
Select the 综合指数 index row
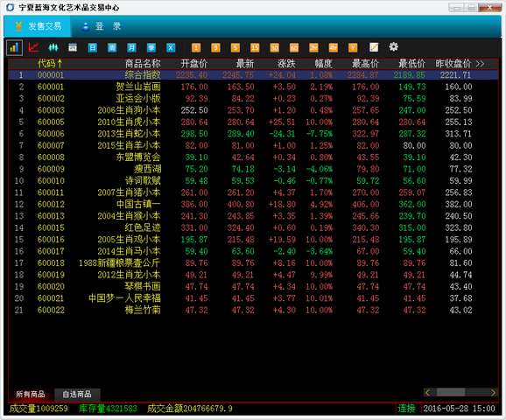click(253, 75)
